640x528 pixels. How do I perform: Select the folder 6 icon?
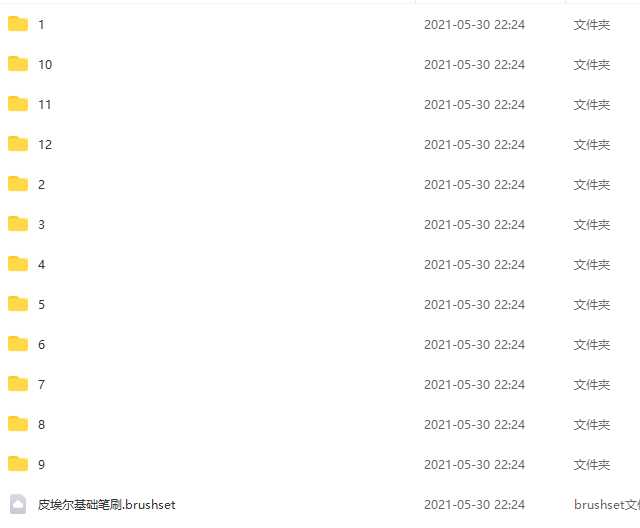tap(18, 344)
